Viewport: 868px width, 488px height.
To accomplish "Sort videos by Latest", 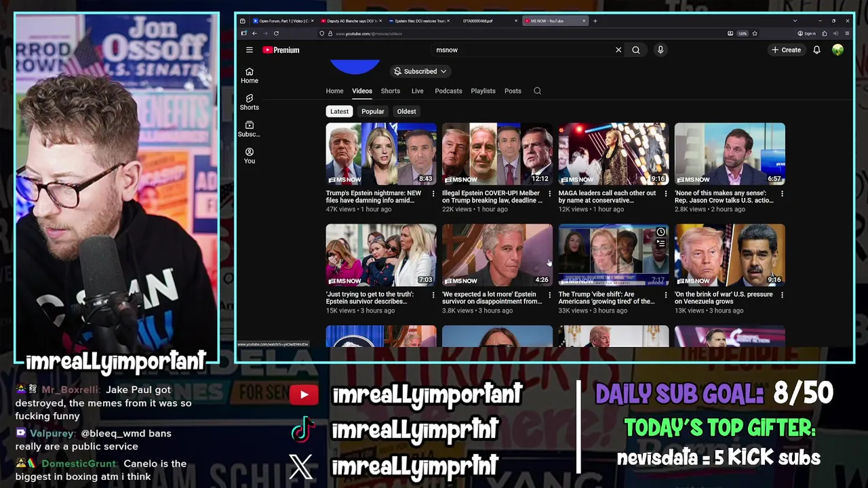I will pyautogui.click(x=339, y=111).
